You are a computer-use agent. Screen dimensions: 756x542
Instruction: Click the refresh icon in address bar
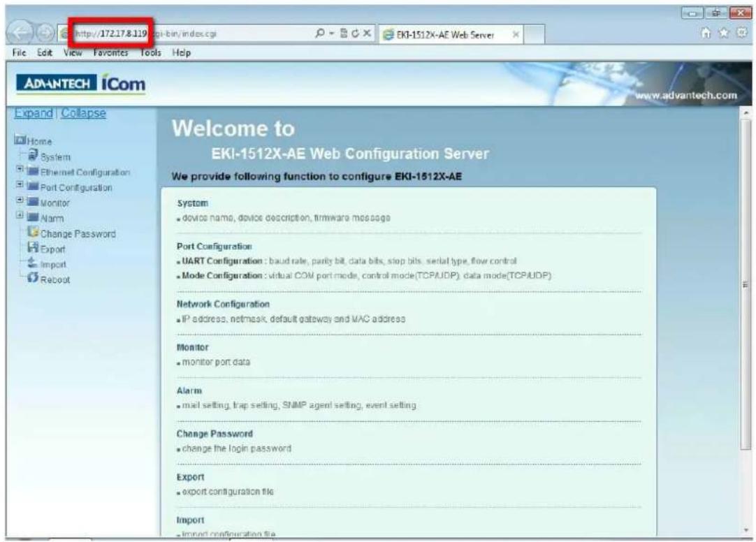coord(356,34)
